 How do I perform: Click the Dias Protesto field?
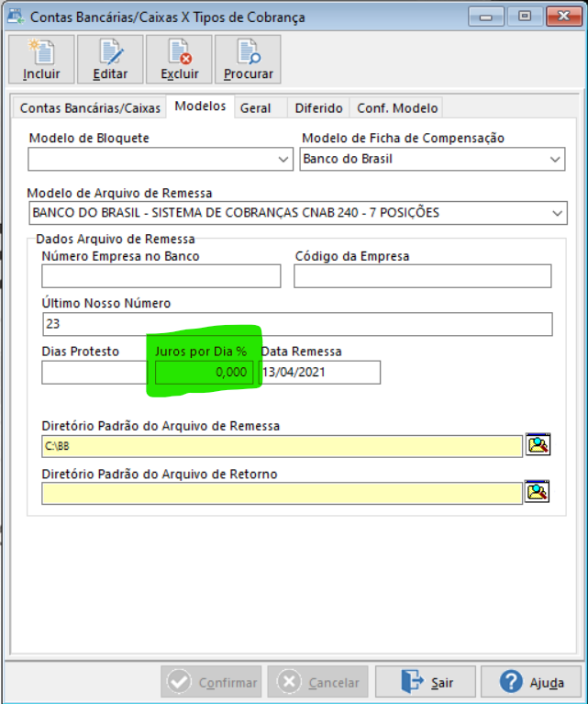(x=94, y=373)
